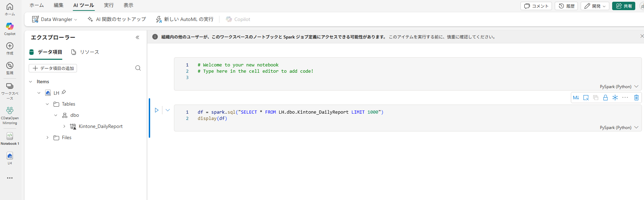
Task: Lock the cell with the padlock icon
Action: pos(605,98)
